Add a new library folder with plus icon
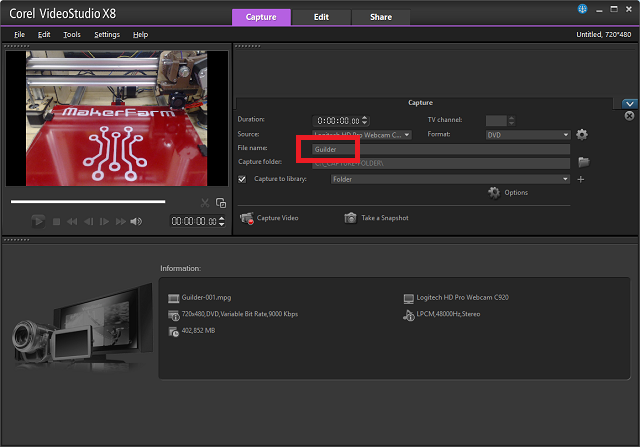This screenshot has height=447, width=640. tap(581, 179)
